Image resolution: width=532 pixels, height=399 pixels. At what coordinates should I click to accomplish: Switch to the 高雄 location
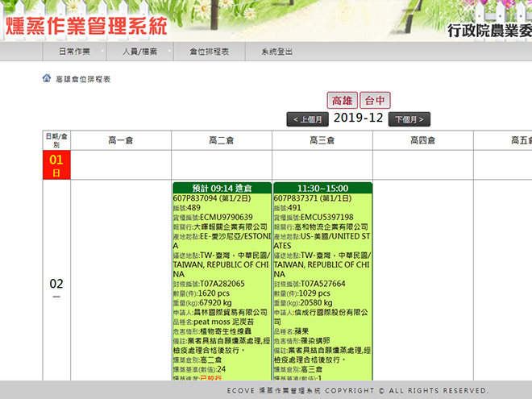tap(342, 101)
